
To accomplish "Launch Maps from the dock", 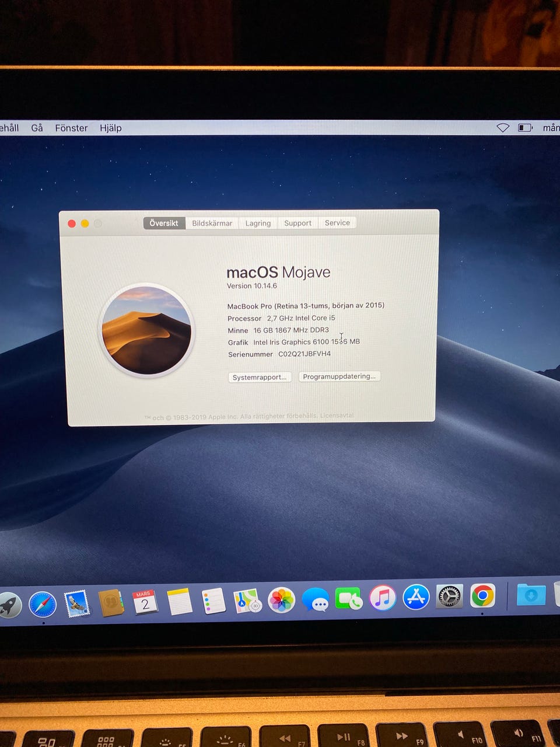I will (247, 601).
